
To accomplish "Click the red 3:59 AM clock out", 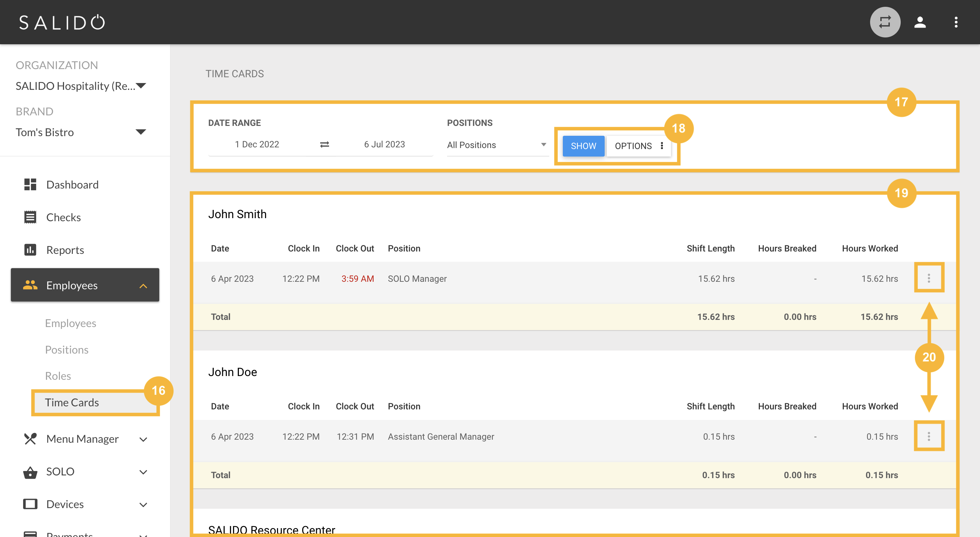I will 358,279.
